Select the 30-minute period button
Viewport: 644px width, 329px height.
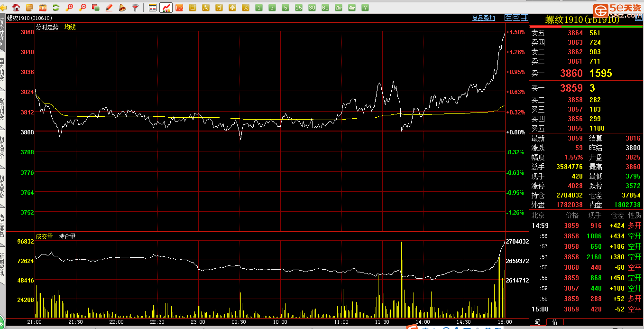pyautogui.click(x=312, y=8)
